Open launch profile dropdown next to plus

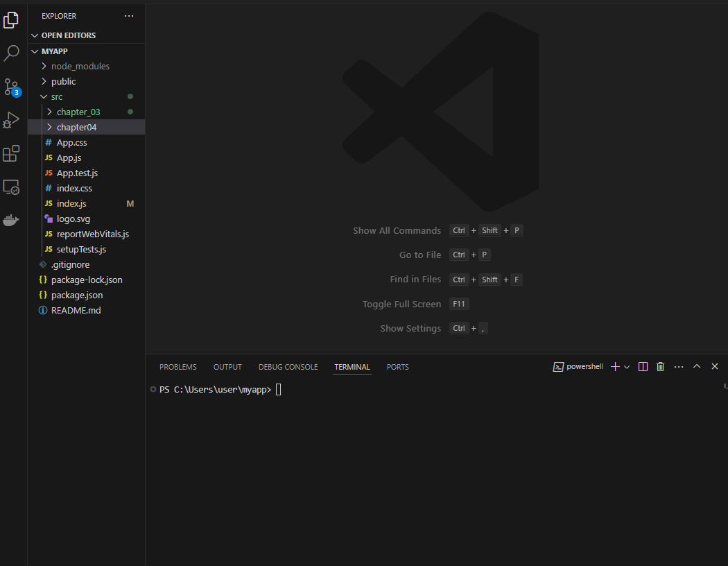[627, 367]
